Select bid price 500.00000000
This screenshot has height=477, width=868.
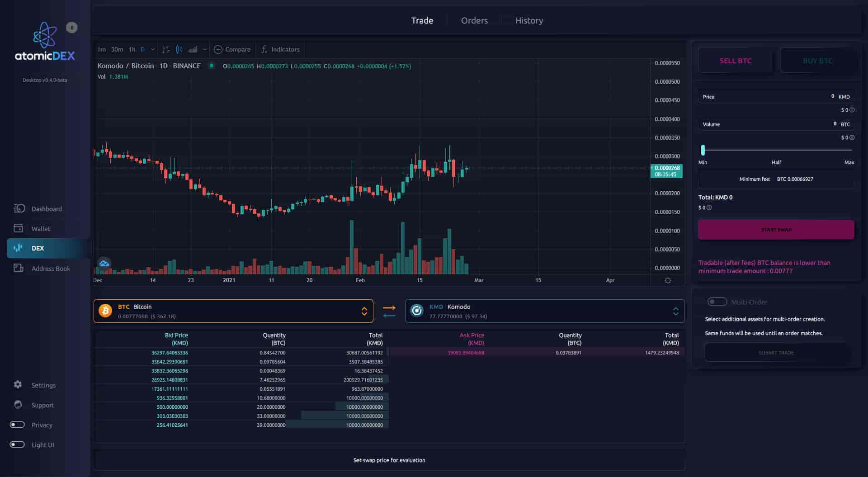[x=172, y=407]
